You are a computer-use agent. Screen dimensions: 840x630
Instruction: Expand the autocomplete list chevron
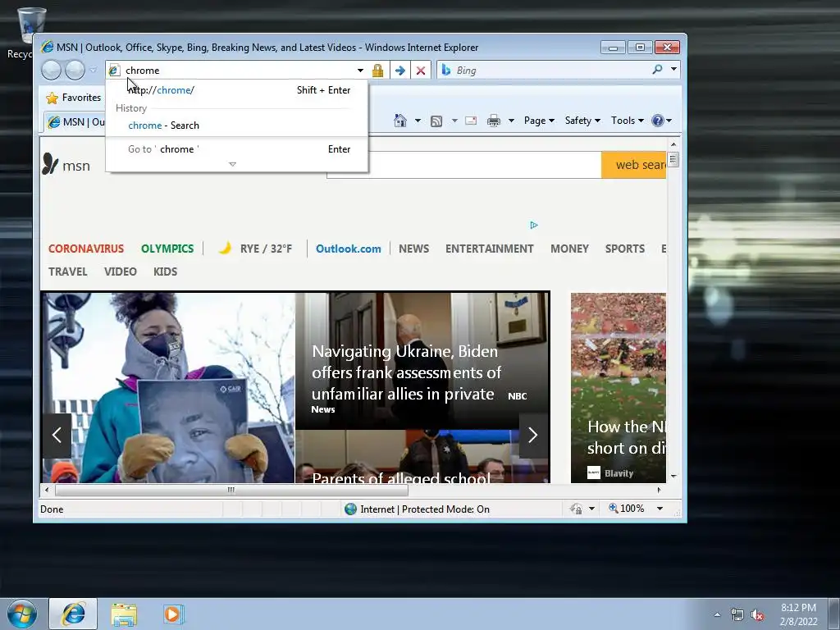tap(232, 164)
